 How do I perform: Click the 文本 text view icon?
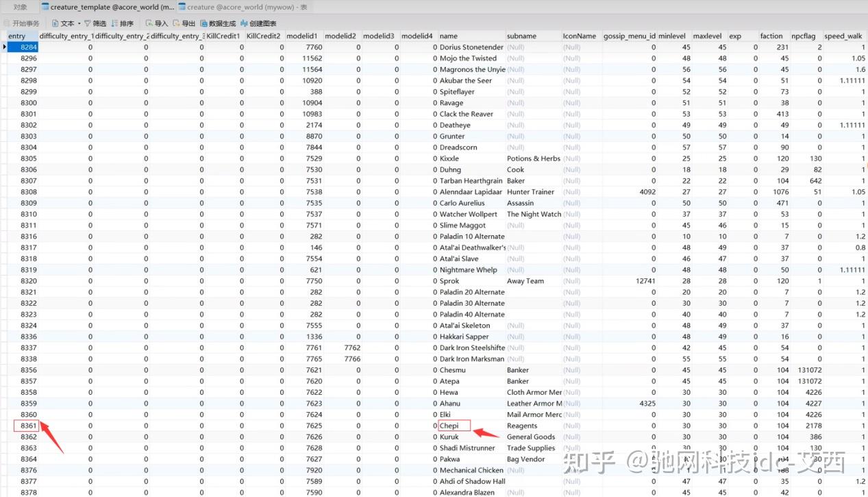57,23
